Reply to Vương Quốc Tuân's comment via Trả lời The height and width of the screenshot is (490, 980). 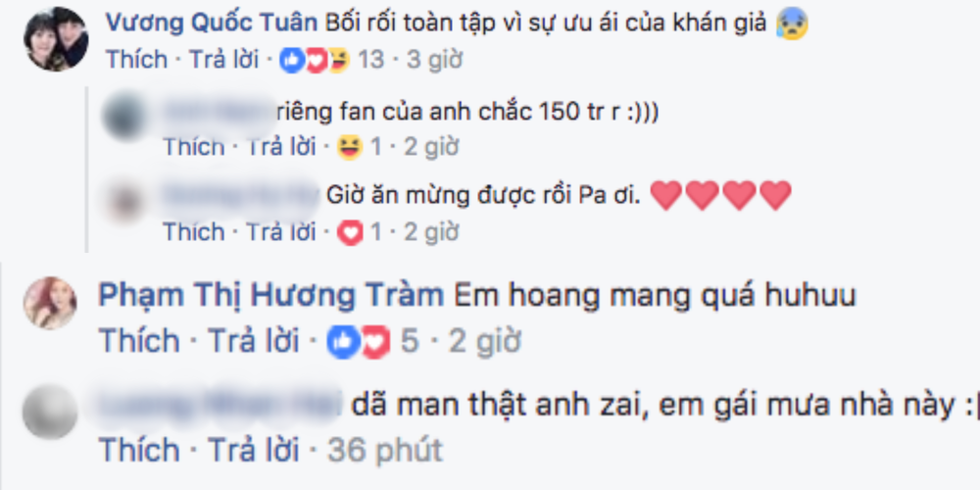coord(223,60)
